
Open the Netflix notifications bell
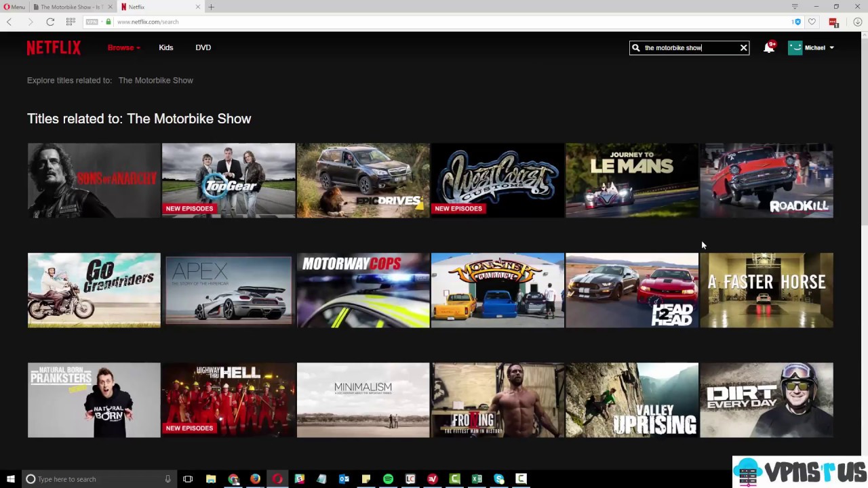[x=768, y=47]
